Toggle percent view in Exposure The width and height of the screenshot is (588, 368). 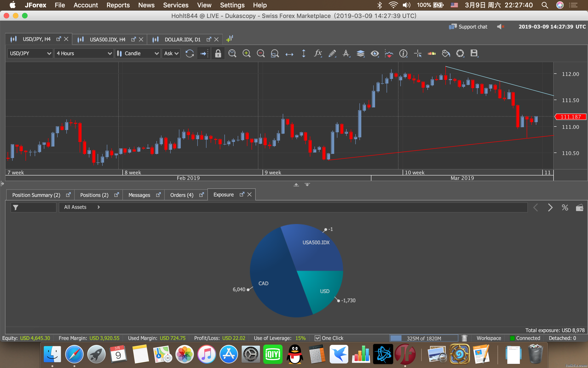click(x=565, y=208)
